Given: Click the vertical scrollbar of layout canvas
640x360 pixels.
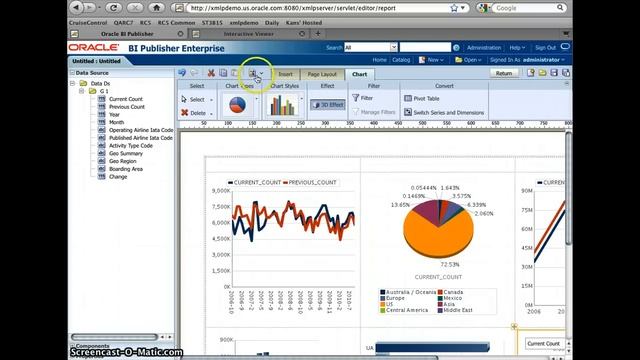Looking at the screenshot, I should point(568,189).
